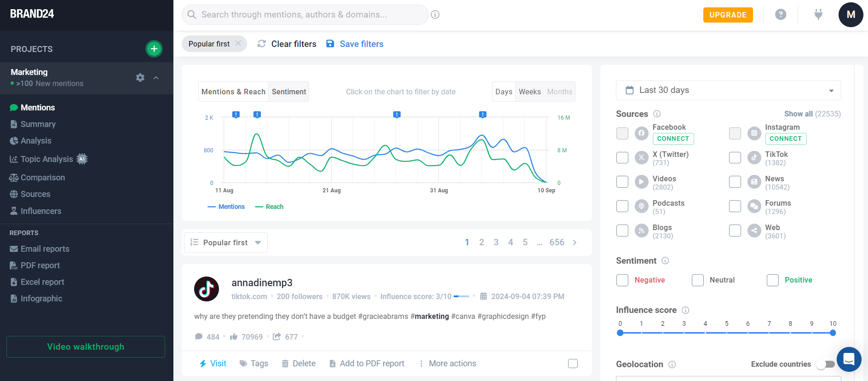The width and height of the screenshot is (868, 381).
Task: Click the Sources info icon
Action: pyautogui.click(x=657, y=114)
